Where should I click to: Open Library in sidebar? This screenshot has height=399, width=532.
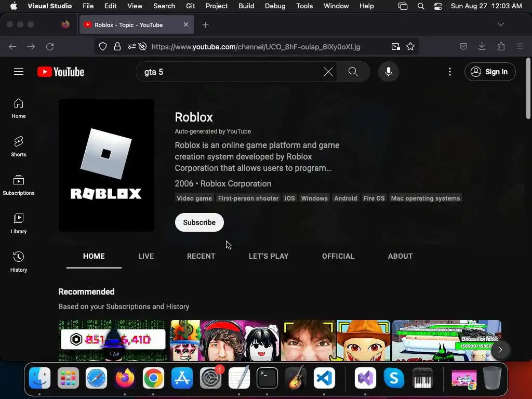click(19, 223)
